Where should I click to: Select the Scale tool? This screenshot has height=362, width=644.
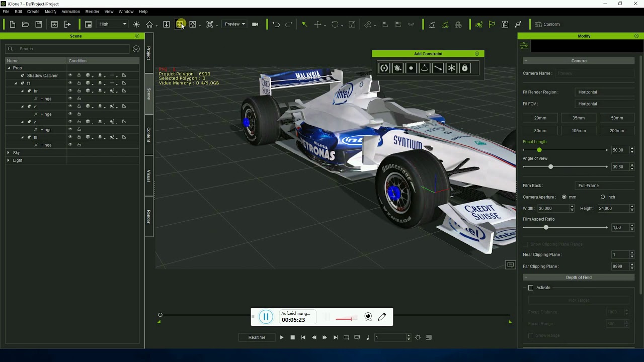(352, 24)
